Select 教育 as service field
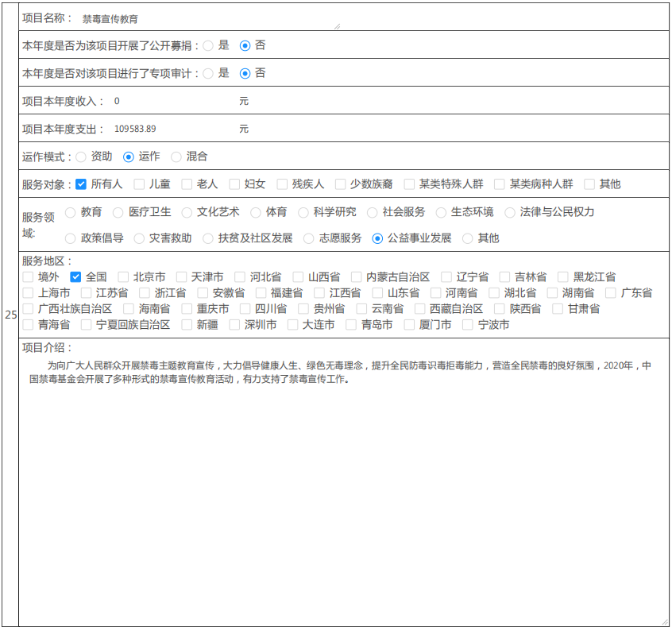The height and width of the screenshot is (630, 672). coord(71,212)
